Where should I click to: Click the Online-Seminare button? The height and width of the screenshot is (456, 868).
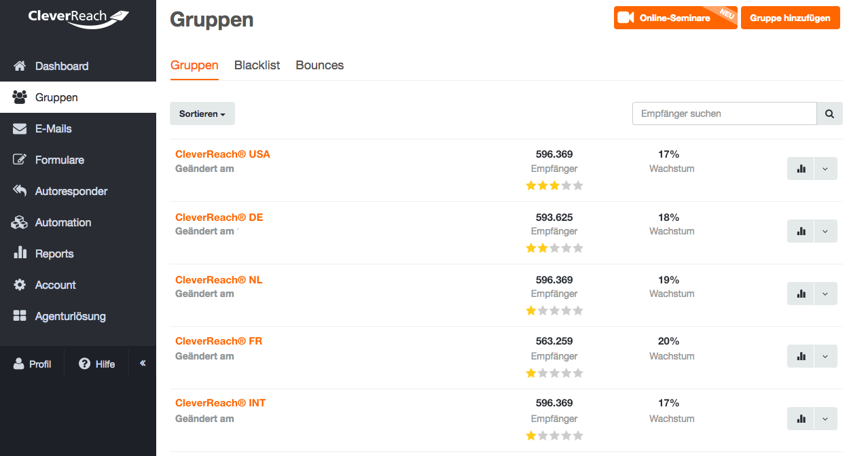tap(675, 18)
